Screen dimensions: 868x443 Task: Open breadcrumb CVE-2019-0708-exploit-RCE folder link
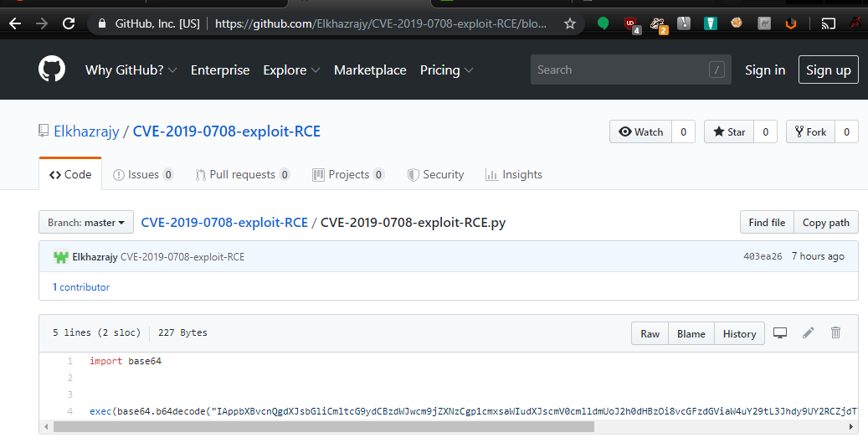point(224,222)
